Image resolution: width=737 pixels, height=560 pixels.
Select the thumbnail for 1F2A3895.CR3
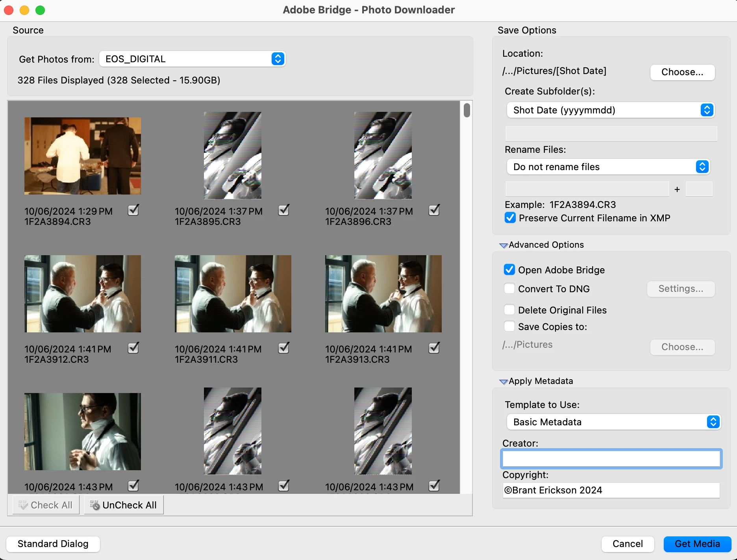pos(233,156)
